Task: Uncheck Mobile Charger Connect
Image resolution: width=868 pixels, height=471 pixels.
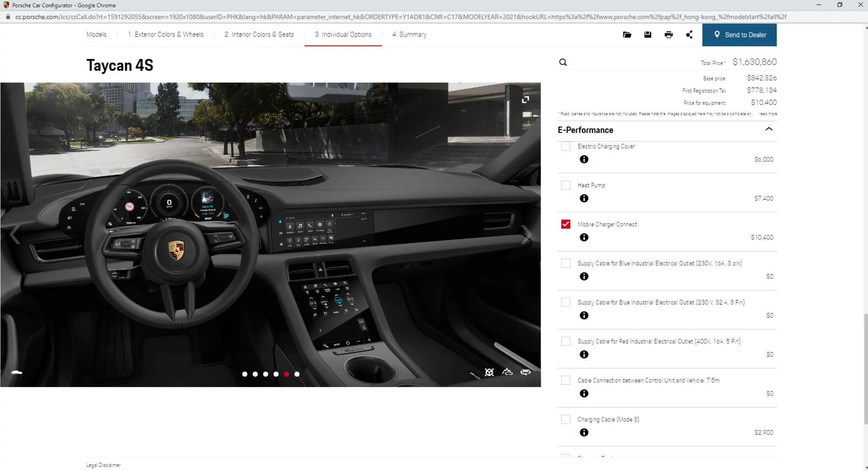Action: coord(566,224)
